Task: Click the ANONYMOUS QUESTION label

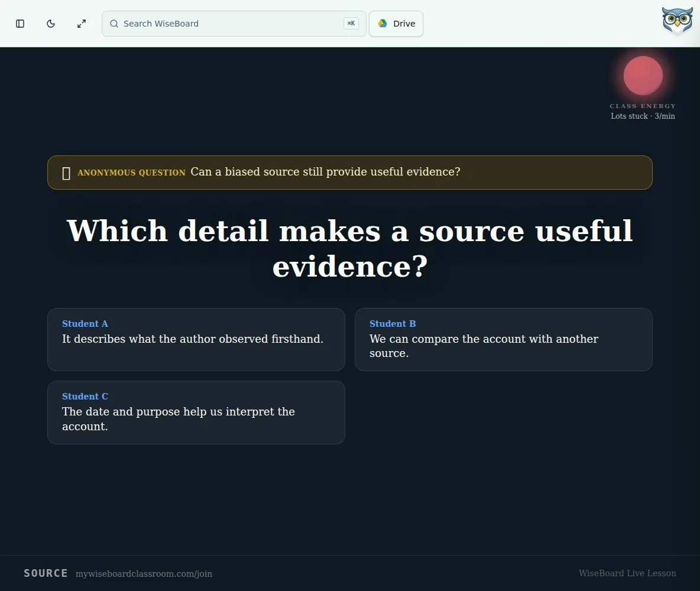Action: pyautogui.click(x=131, y=173)
